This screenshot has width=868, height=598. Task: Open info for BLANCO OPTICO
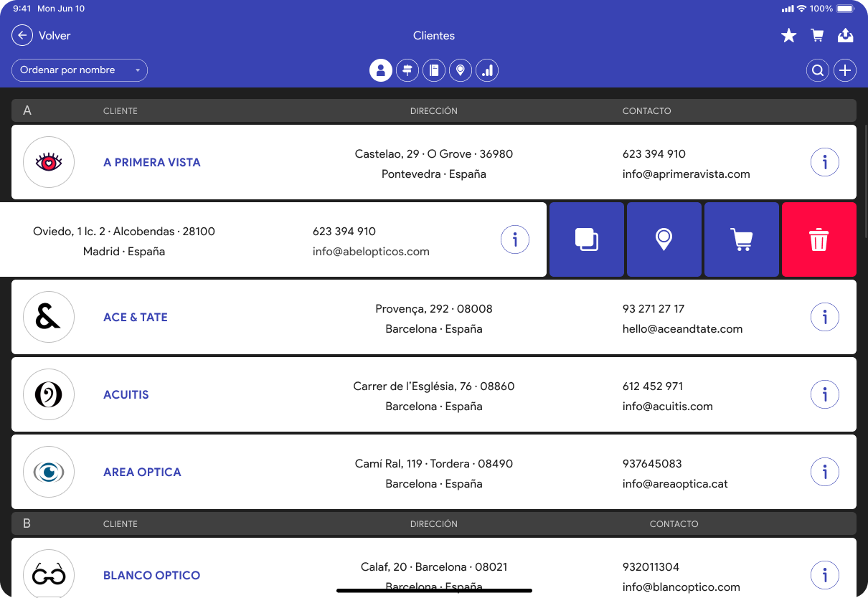(x=825, y=575)
